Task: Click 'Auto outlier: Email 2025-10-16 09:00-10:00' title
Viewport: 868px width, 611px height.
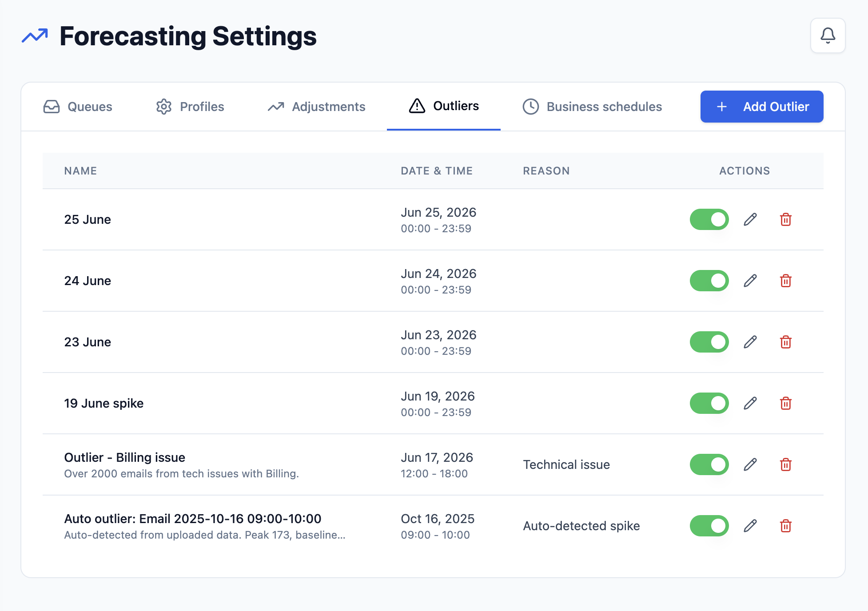Action: point(193,519)
